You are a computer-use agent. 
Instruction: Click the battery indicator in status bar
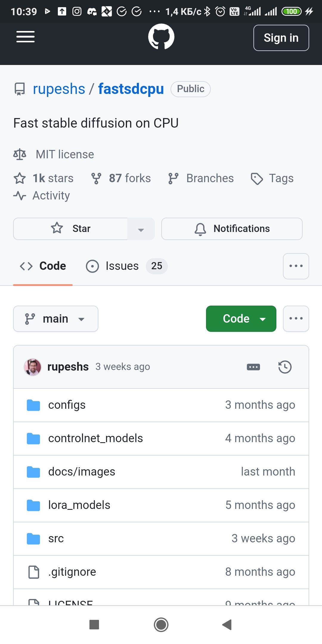292,11
